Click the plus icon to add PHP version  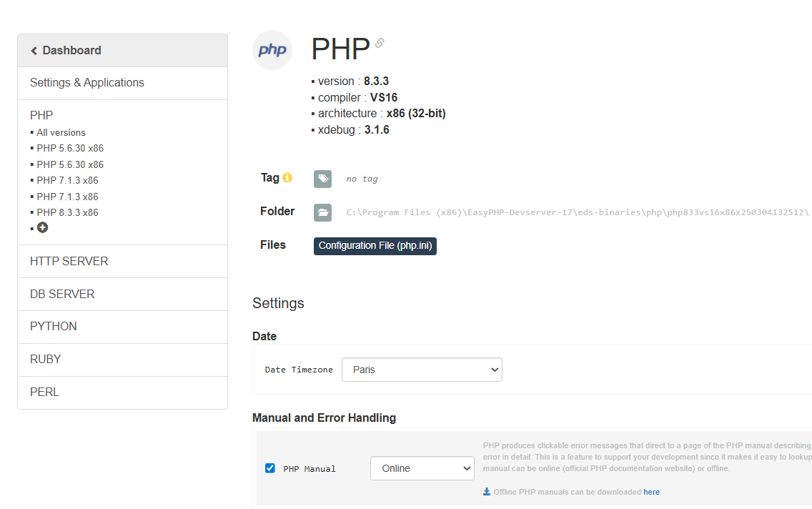[42, 227]
